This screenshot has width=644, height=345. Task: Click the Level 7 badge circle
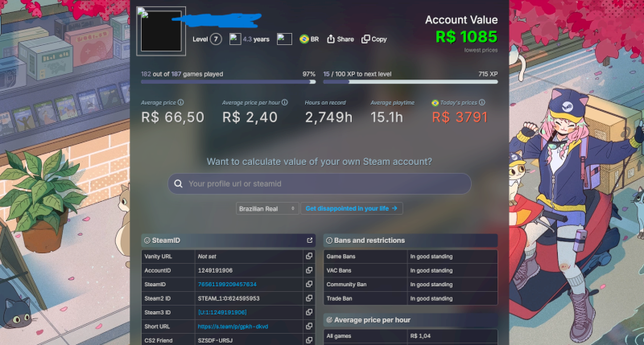click(216, 39)
